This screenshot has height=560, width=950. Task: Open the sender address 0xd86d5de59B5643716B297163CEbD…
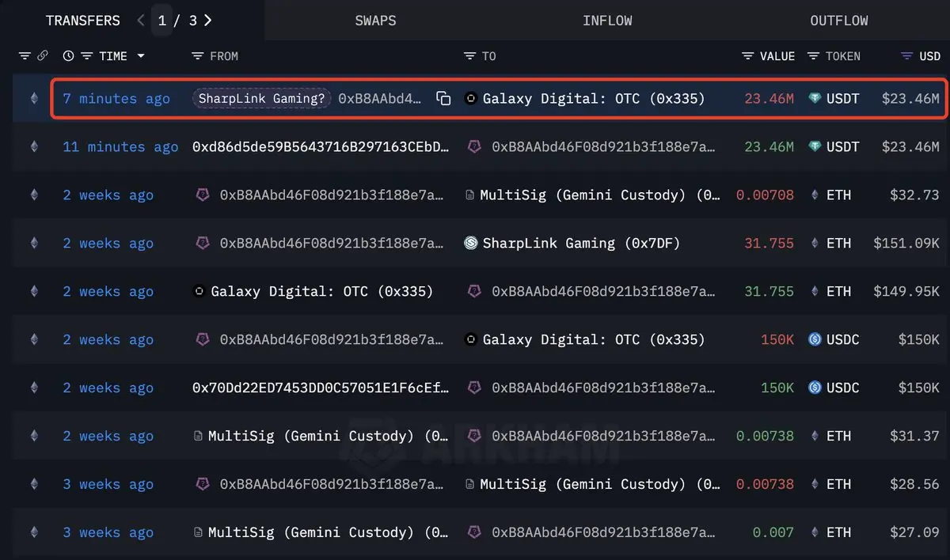321,147
